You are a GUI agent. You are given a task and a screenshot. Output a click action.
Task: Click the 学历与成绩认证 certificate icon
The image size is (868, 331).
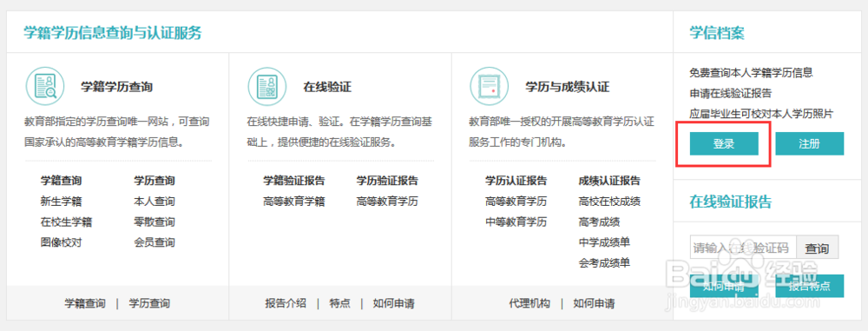pos(489,87)
